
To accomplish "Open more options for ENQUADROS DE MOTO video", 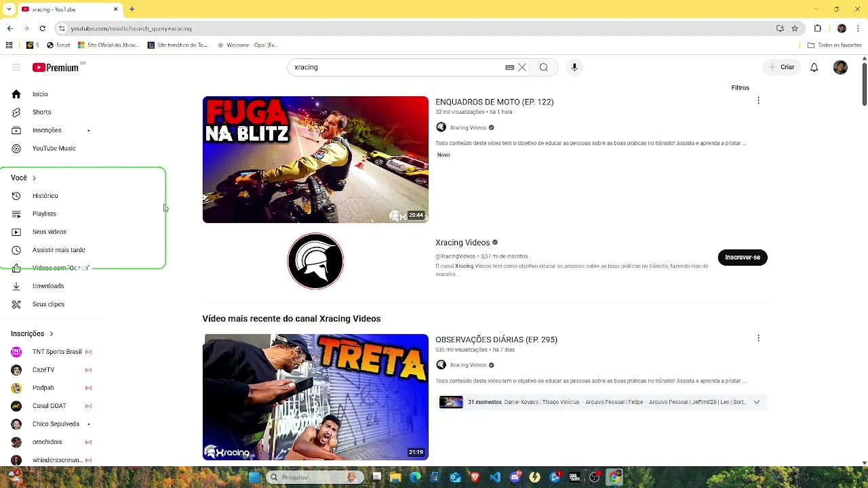I will pyautogui.click(x=758, y=100).
